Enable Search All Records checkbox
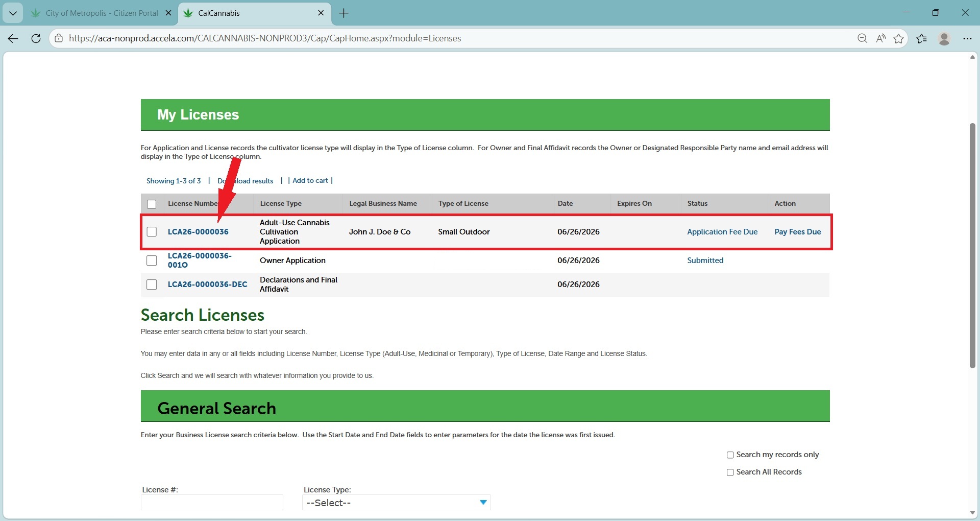The image size is (980, 521). pyautogui.click(x=730, y=472)
